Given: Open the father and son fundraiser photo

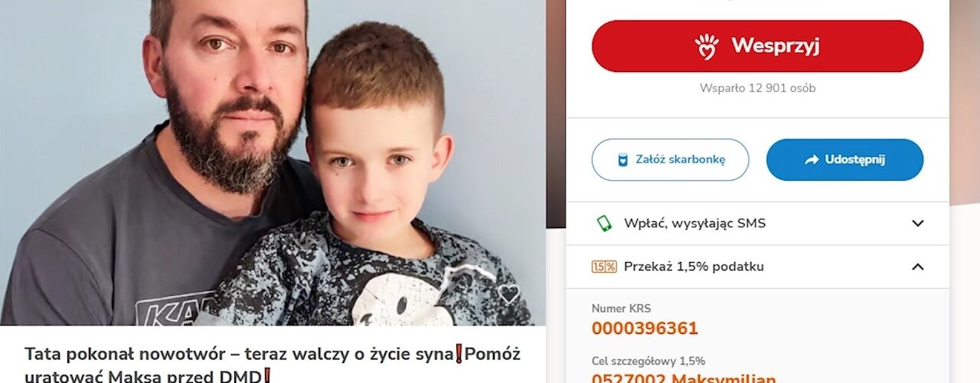Looking at the screenshot, I should (x=273, y=162).
